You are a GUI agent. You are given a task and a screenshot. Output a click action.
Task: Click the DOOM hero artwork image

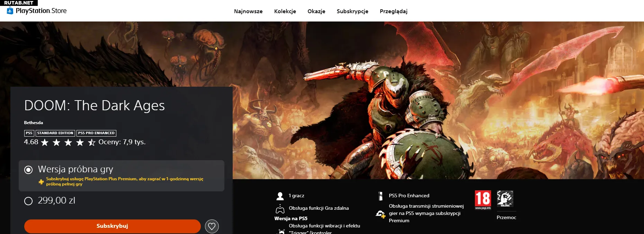(x=438, y=101)
